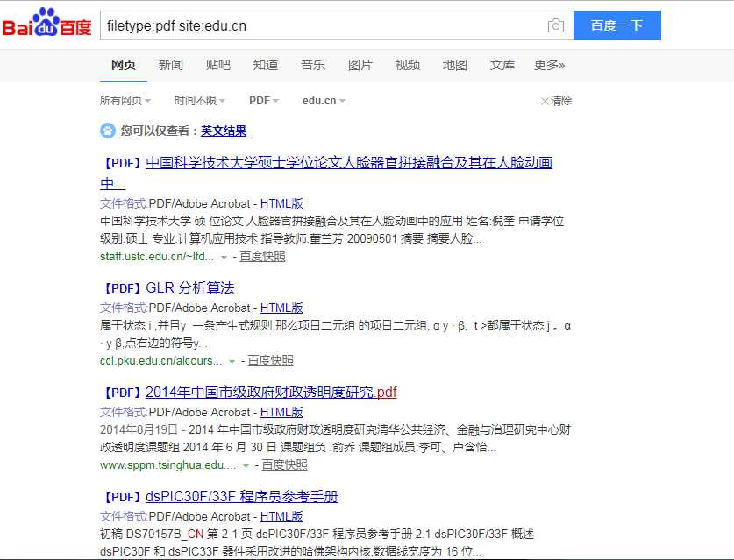The width and height of the screenshot is (734, 560).
Task: Click the ccl.pku.edu.cn/alcours... URL text
Action: [161, 361]
